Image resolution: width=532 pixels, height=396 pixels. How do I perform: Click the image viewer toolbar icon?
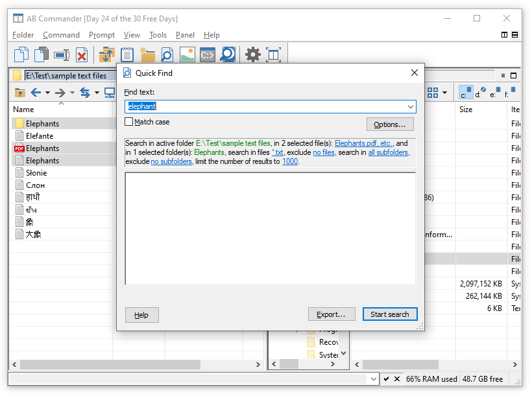pos(187,54)
